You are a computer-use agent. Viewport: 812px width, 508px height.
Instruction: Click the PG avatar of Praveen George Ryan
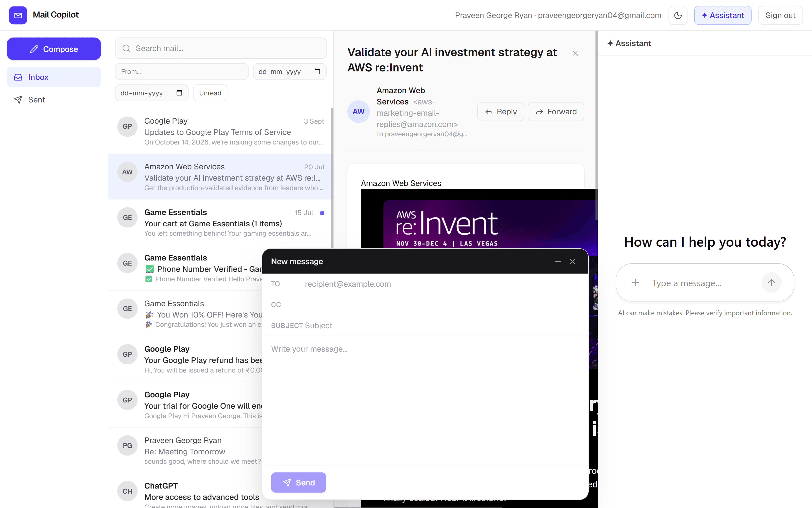(x=127, y=446)
